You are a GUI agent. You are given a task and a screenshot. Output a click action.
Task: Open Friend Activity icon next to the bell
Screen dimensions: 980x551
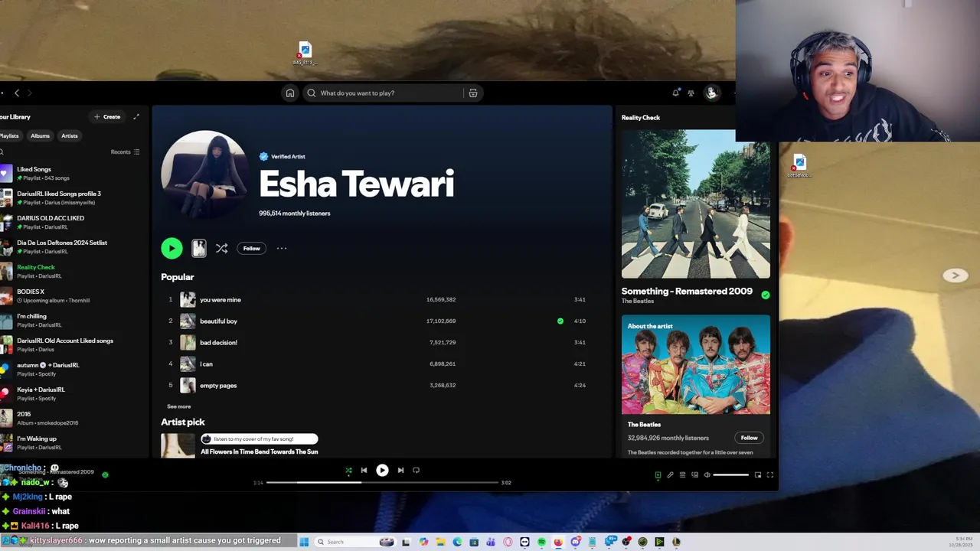coord(691,93)
